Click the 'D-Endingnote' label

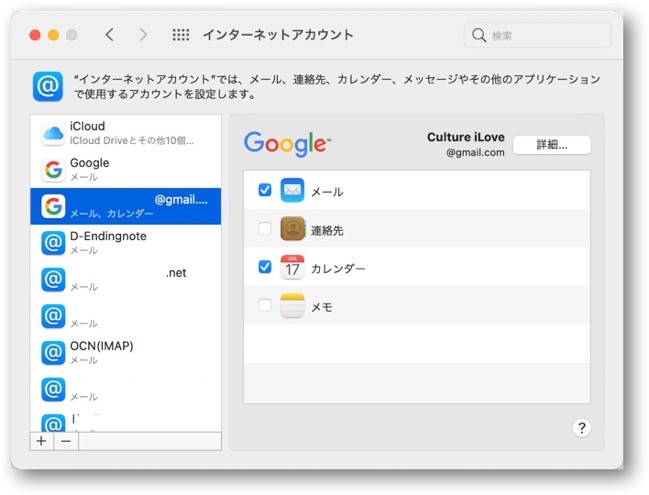pos(108,236)
